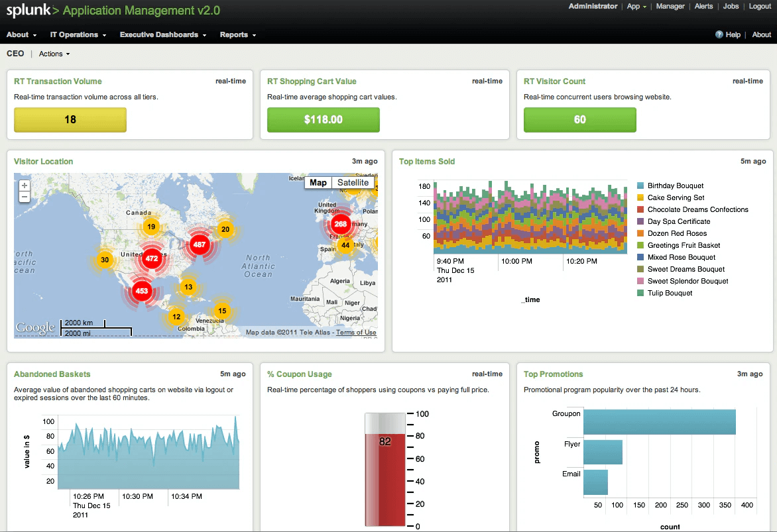
Task: Toggle Birthday Bouquet legend entry
Action: pos(675,186)
